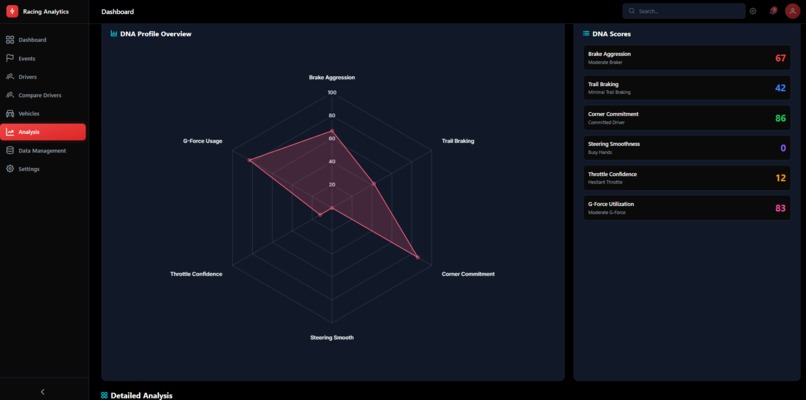This screenshot has height=400, width=806.
Task: Click the Throttle Confidence axis label
Action: (x=196, y=274)
